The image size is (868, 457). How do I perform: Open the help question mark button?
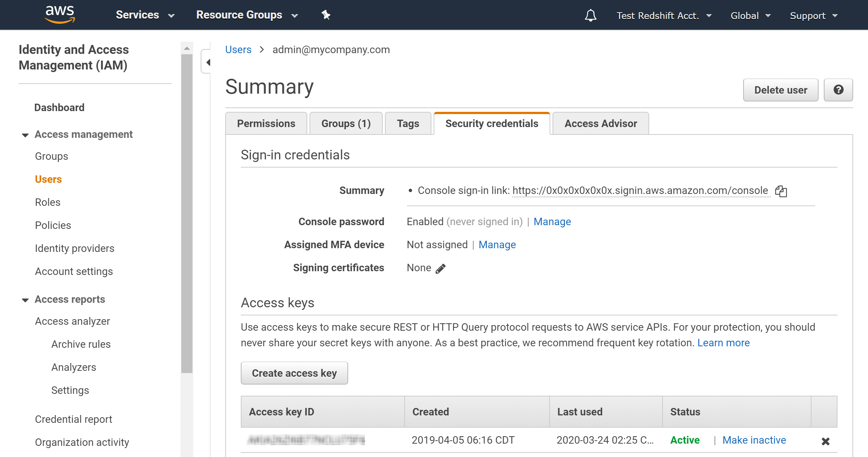pos(838,90)
